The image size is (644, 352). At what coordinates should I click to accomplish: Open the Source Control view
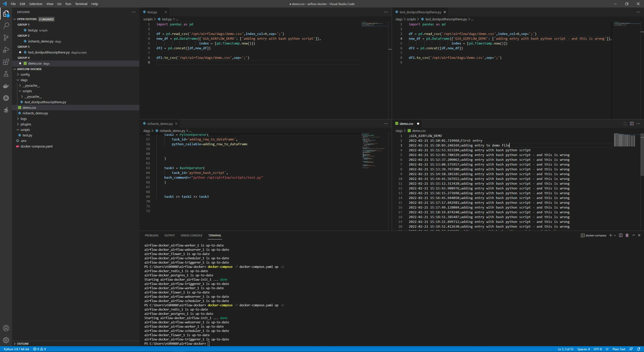6,38
